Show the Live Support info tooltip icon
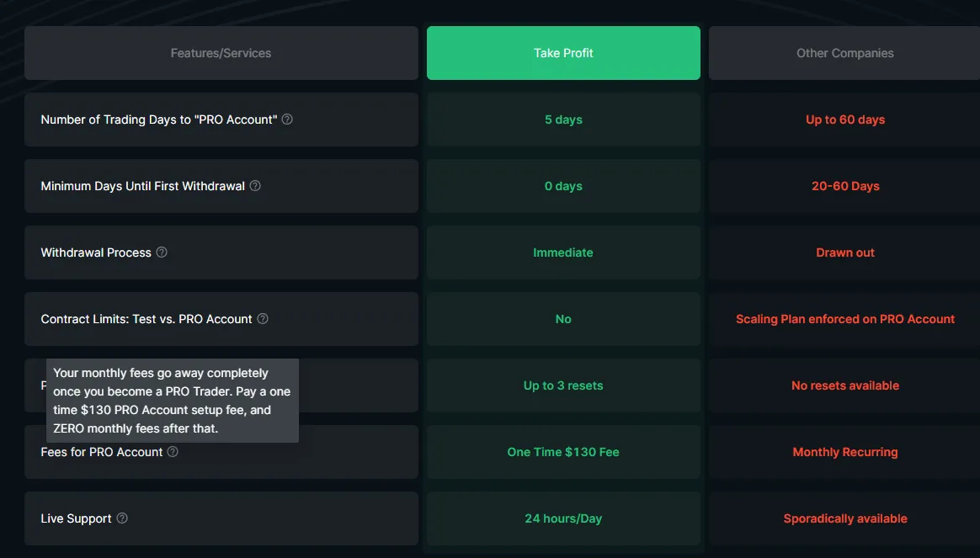This screenshot has width=980, height=558. pyautogui.click(x=122, y=518)
